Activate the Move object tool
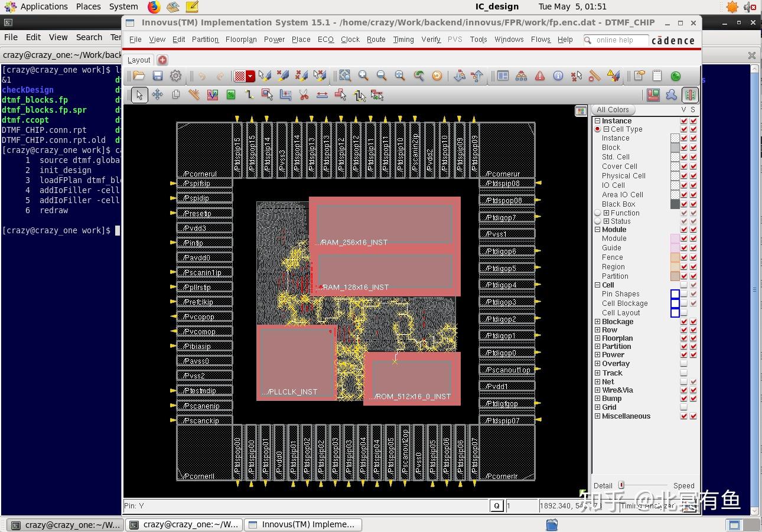Screen dimensions: 762x532 click(x=158, y=95)
